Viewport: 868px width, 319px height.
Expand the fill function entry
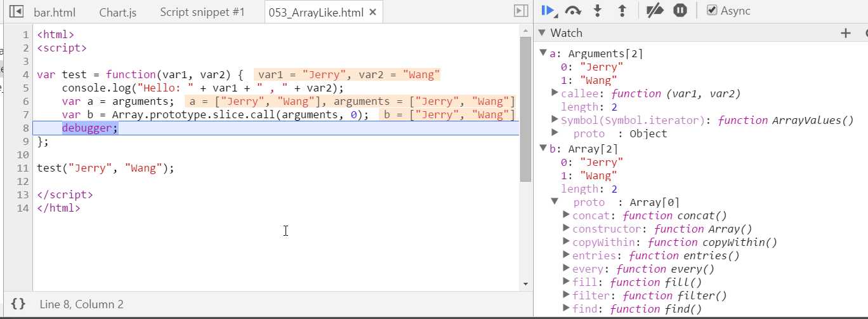coord(567,282)
